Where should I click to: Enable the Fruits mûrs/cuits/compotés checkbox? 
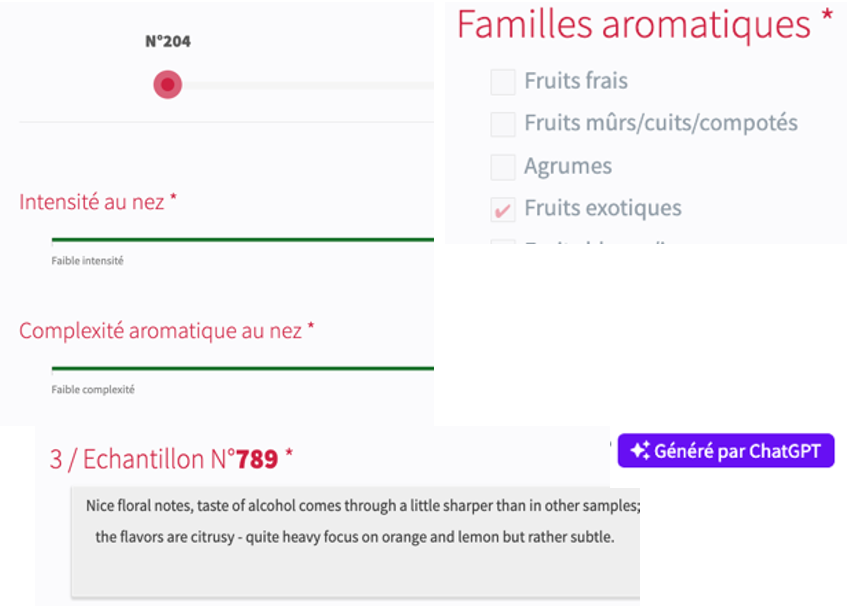pos(503,124)
